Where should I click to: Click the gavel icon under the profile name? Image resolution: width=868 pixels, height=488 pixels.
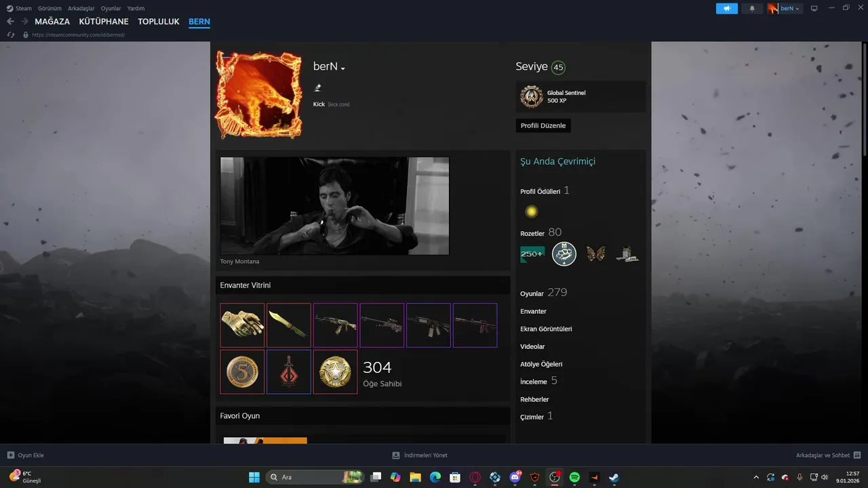(317, 88)
